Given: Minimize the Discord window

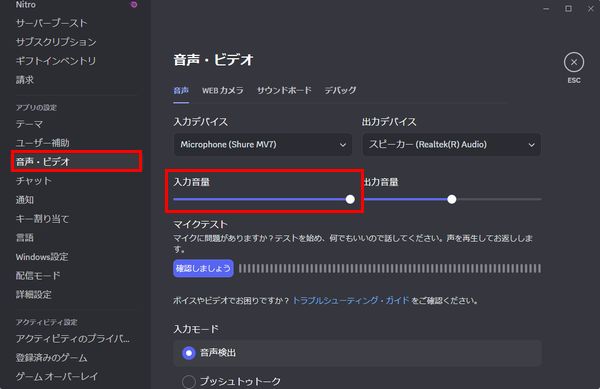Looking at the screenshot, I should (546, 8).
